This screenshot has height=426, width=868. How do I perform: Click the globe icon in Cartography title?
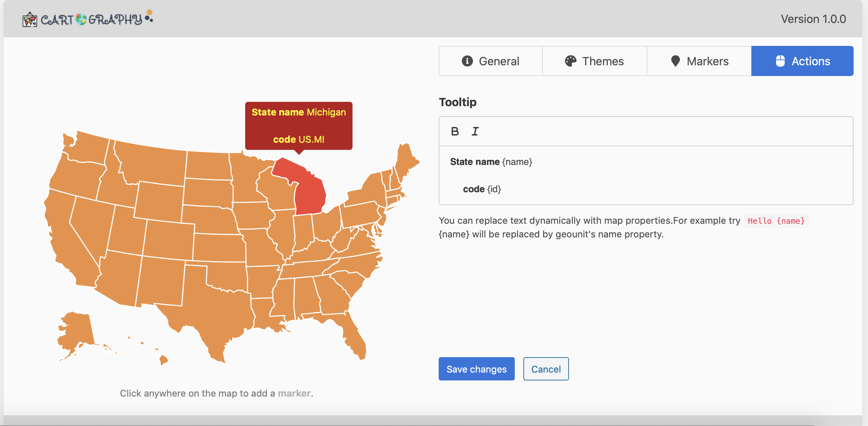(x=81, y=19)
